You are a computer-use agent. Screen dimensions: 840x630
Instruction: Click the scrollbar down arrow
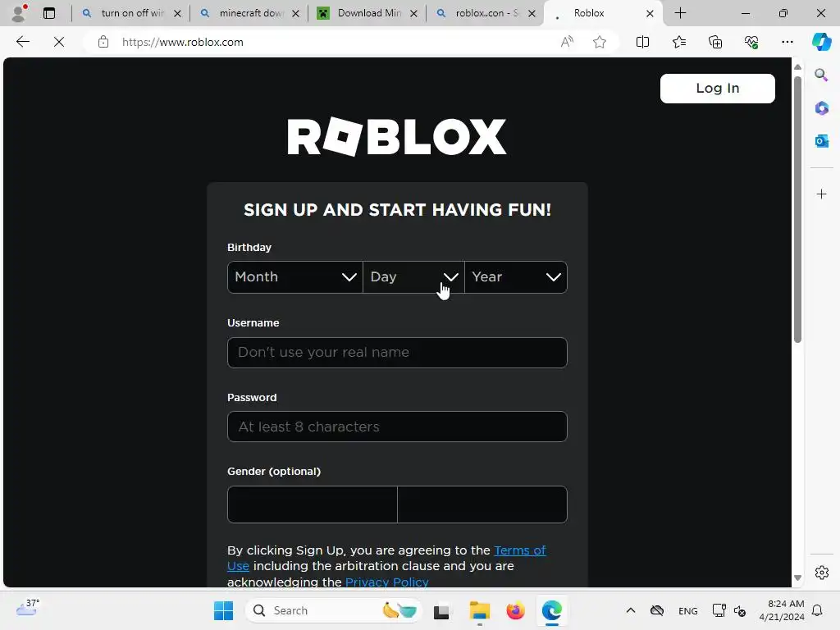797,578
